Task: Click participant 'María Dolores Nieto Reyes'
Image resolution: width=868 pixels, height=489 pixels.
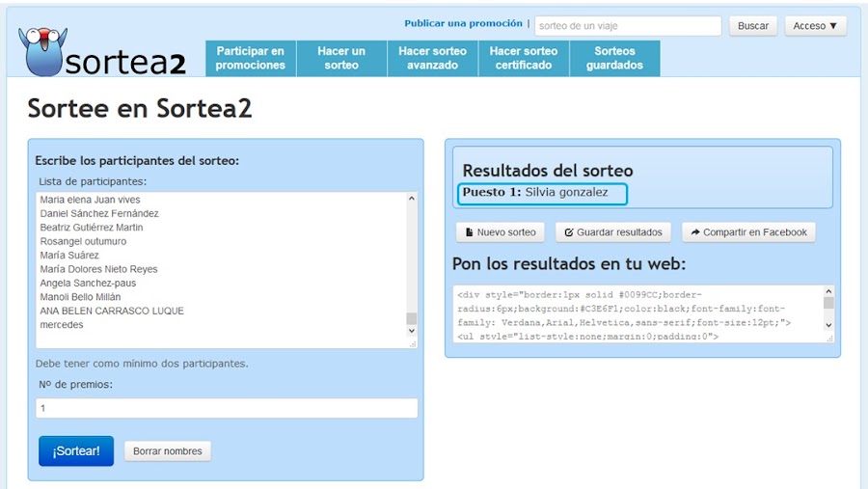Action: (98, 268)
